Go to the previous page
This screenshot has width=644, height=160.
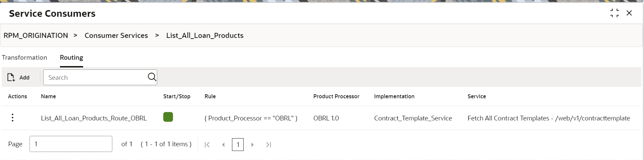coord(223,145)
